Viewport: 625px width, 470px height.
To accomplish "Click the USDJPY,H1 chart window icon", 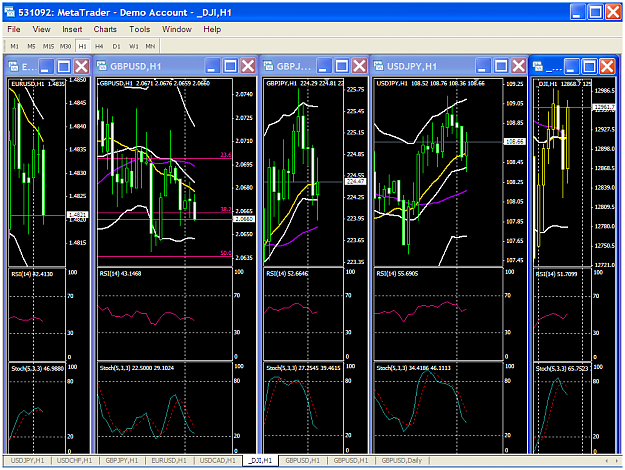I will [378, 66].
